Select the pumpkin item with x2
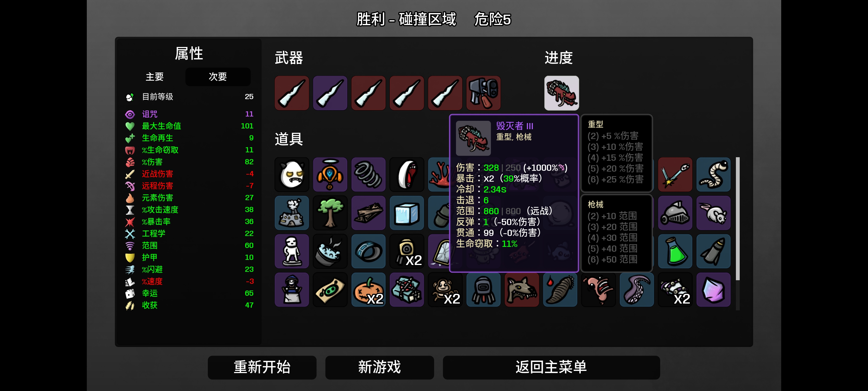Viewport: 868px width, 391px height. (x=368, y=290)
